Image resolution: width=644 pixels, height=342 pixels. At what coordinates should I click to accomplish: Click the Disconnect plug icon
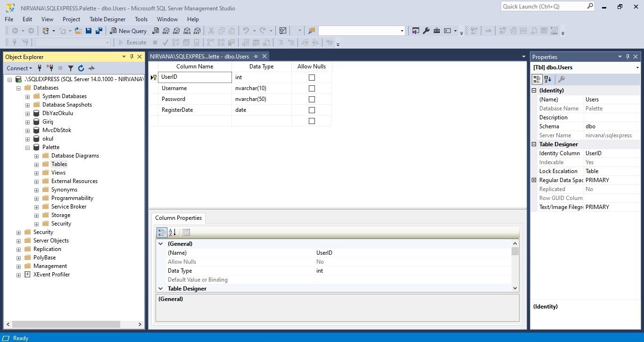click(50, 68)
